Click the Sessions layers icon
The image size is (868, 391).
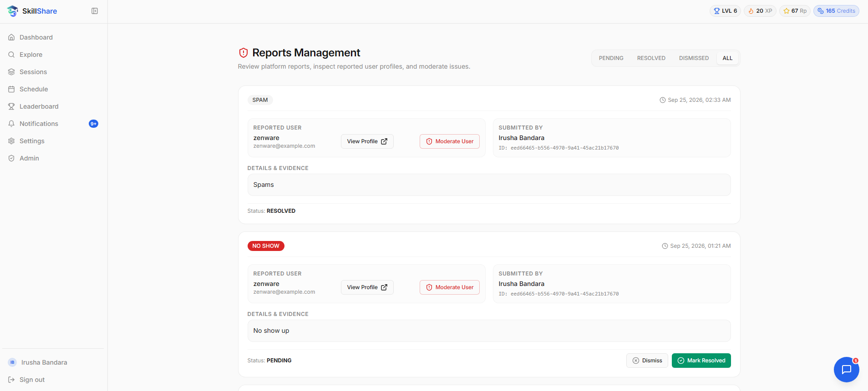(x=11, y=72)
